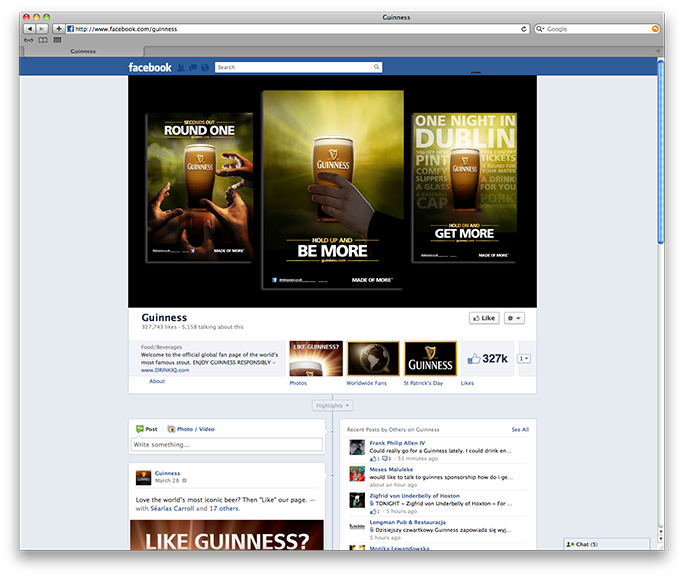Click the orange RSS indicator in the Google field
Screen dimensions: 690x576
click(655, 29)
